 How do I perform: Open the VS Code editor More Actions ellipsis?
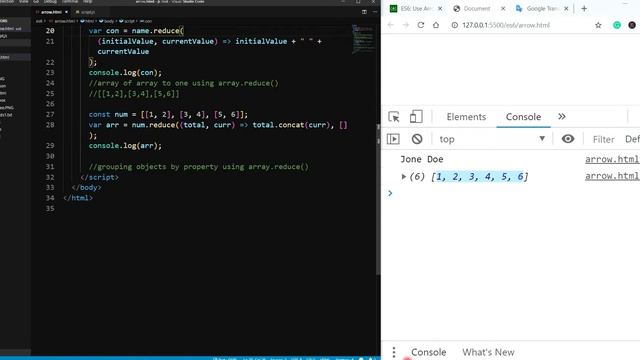coord(375,12)
